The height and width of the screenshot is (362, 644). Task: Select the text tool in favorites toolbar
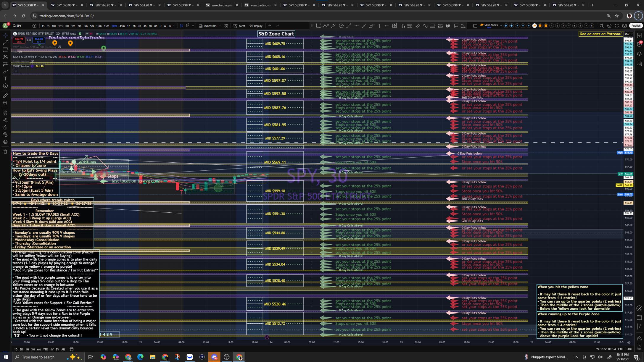click(379, 26)
